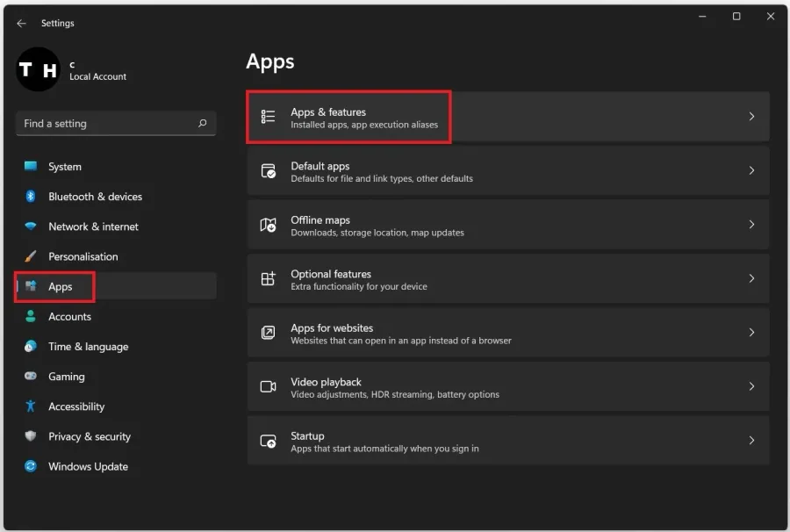Click the Time & language clock icon
The width and height of the screenshot is (790, 532).
click(31, 346)
